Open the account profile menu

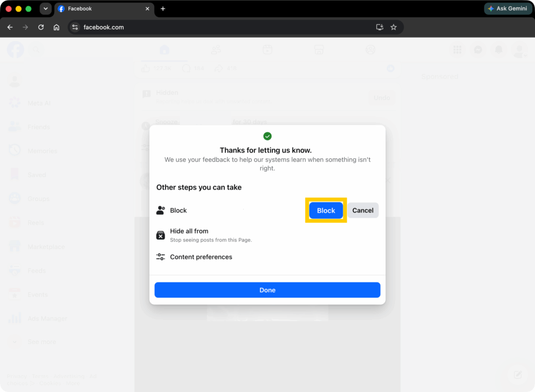click(519, 50)
